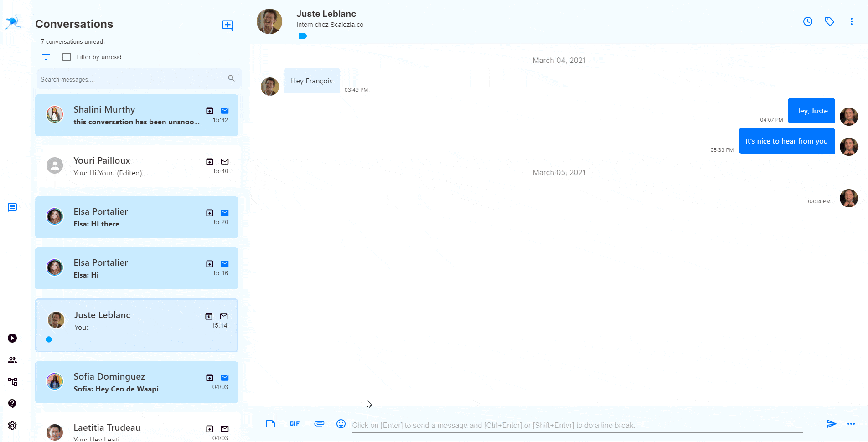
Task: Open more composer options dots
Action: (x=851, y=424)
